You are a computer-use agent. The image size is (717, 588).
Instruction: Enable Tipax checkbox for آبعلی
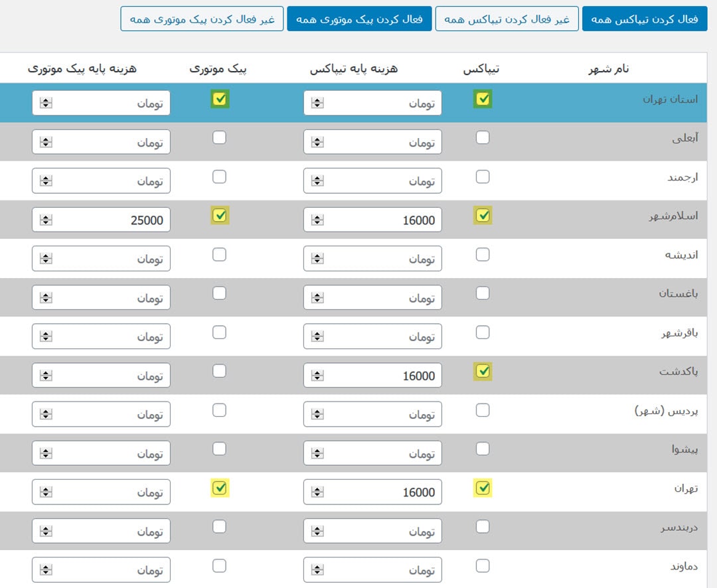click(483, 137)
